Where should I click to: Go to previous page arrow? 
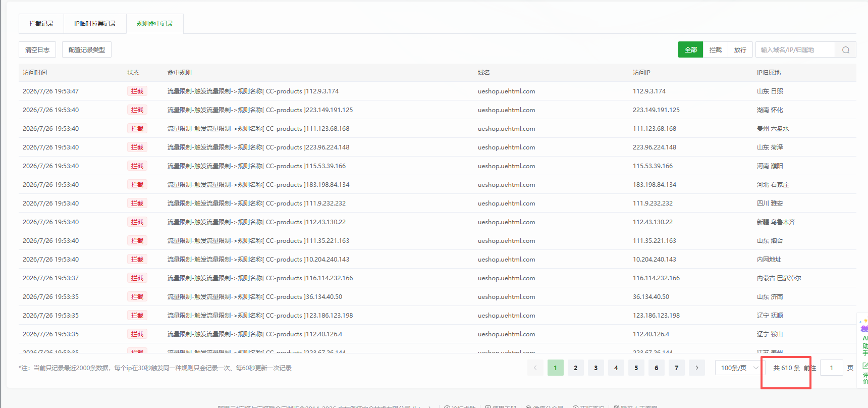click(535, 368)
